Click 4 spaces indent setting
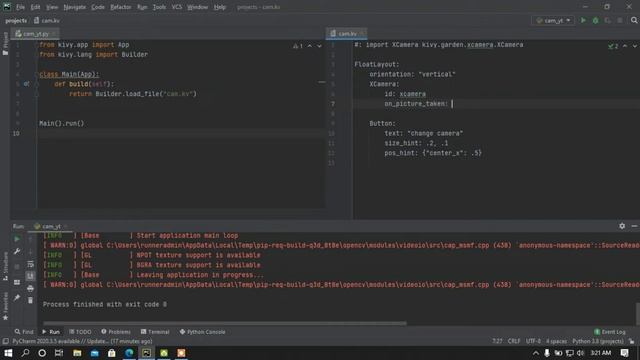 [556, 341]
